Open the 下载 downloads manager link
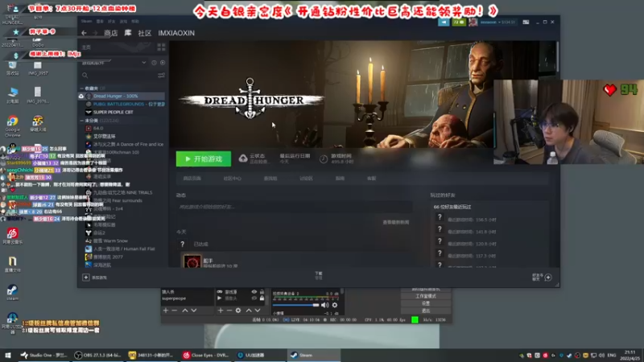The height and width of the screenshot is (362, 644). click(x=319, y=275)
